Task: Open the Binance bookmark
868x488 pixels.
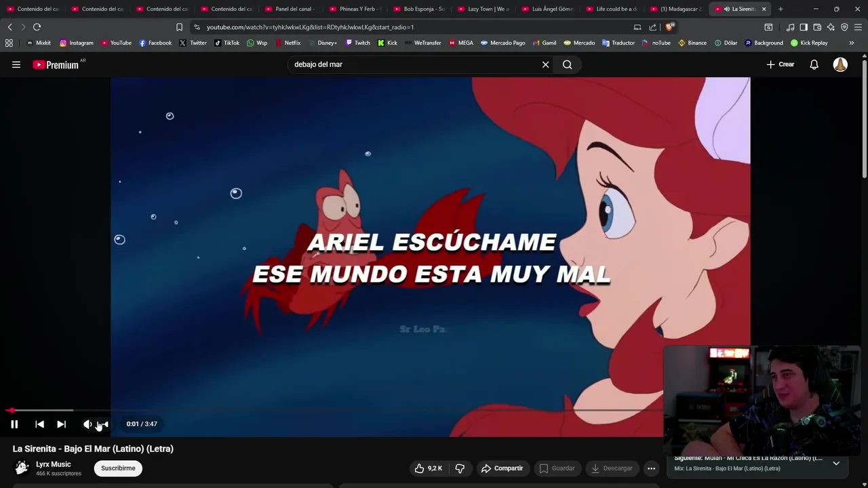Action: [692, 43]
